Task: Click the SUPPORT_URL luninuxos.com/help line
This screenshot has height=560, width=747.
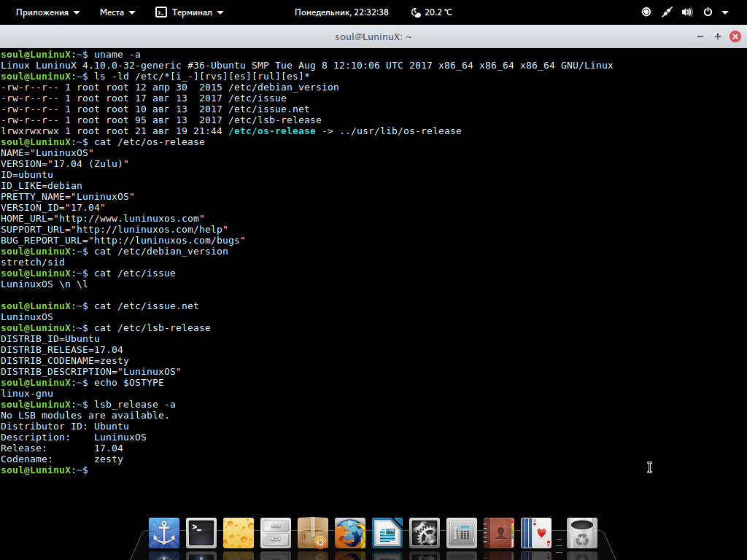Action: click(115, 230)
